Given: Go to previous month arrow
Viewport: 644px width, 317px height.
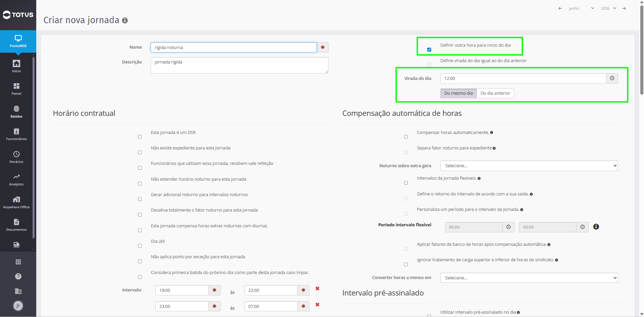Looking at the screenshot, I should (x=560, y=8).
